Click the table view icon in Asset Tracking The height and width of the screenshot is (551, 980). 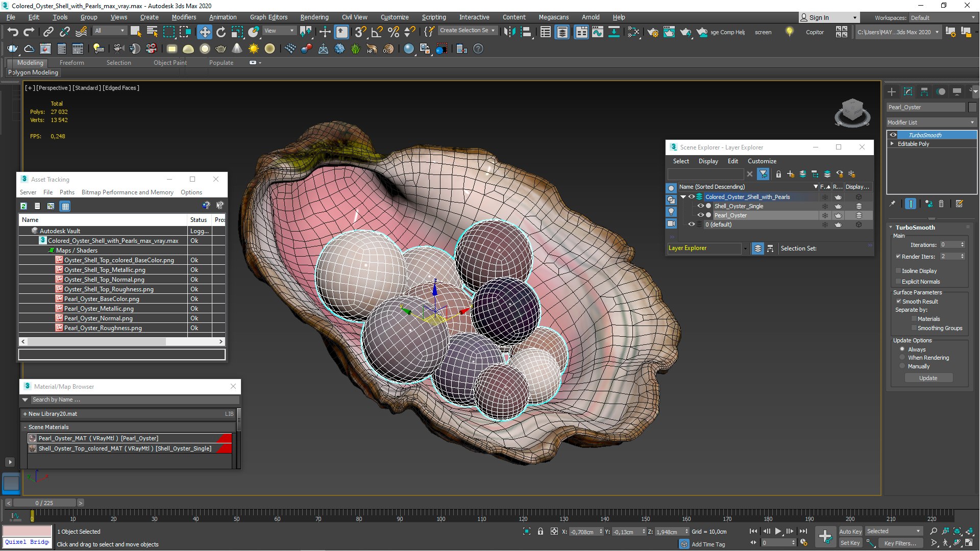65,206
